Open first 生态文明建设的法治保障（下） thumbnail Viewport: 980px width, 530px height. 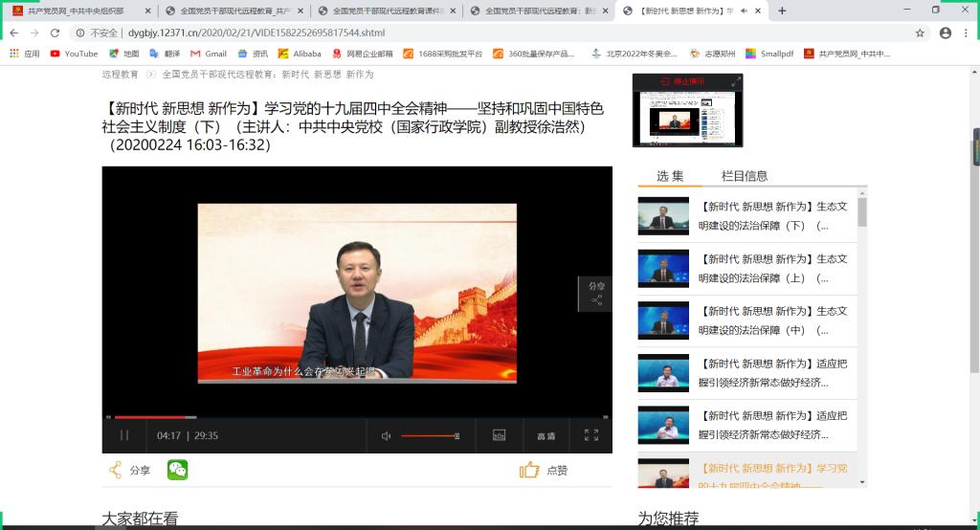[x=663, y=216]
